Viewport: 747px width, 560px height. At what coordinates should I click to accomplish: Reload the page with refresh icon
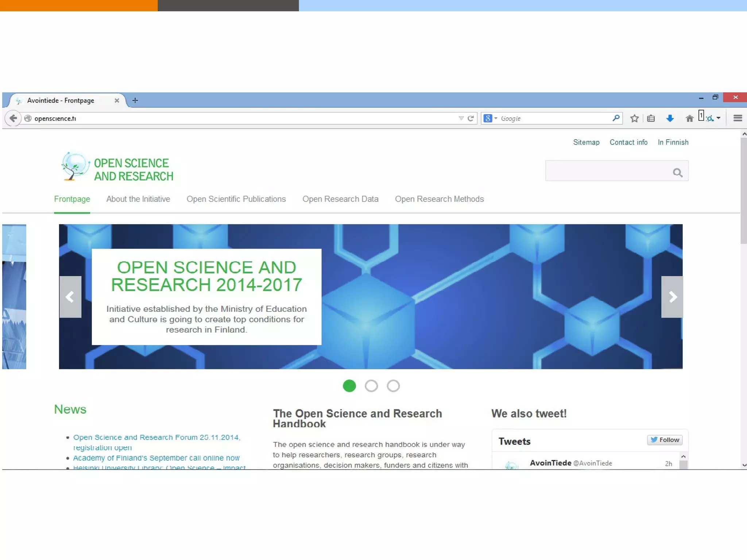[471, 118]
